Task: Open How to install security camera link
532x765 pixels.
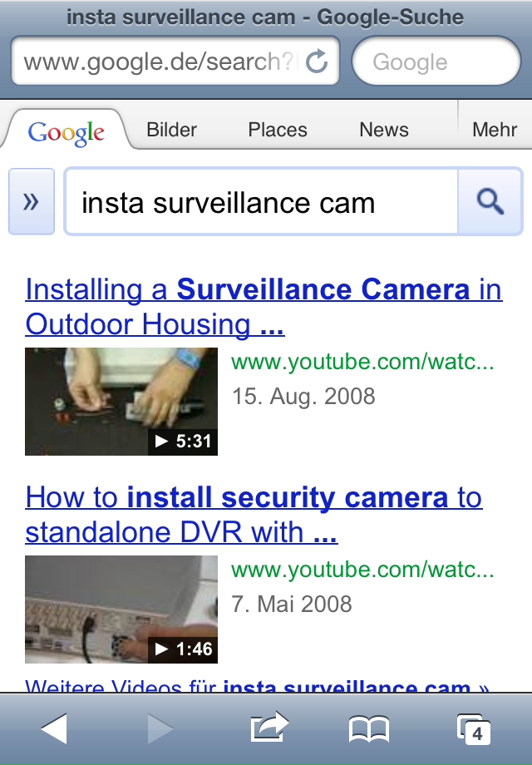Action: 254,515
